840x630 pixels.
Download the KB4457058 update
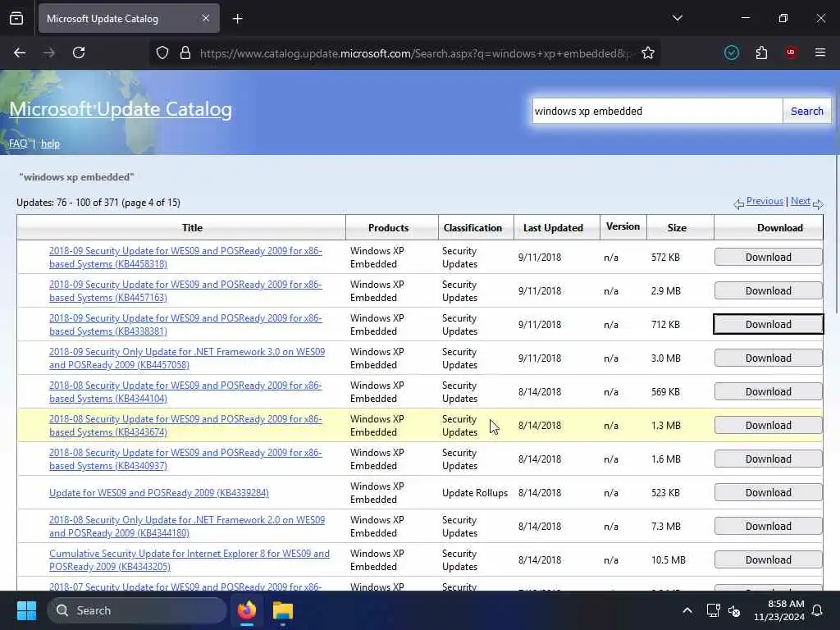pyautogui.click(x=768, y=358)
